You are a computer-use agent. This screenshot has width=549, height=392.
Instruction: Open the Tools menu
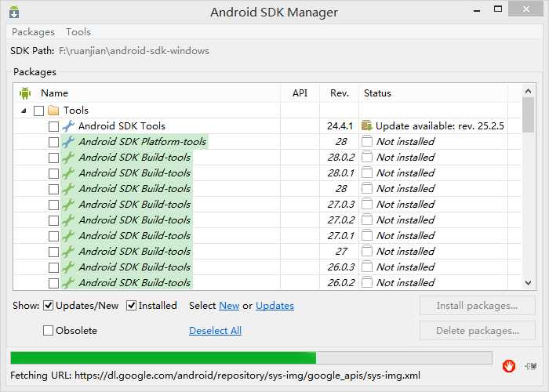click(78, 32)
